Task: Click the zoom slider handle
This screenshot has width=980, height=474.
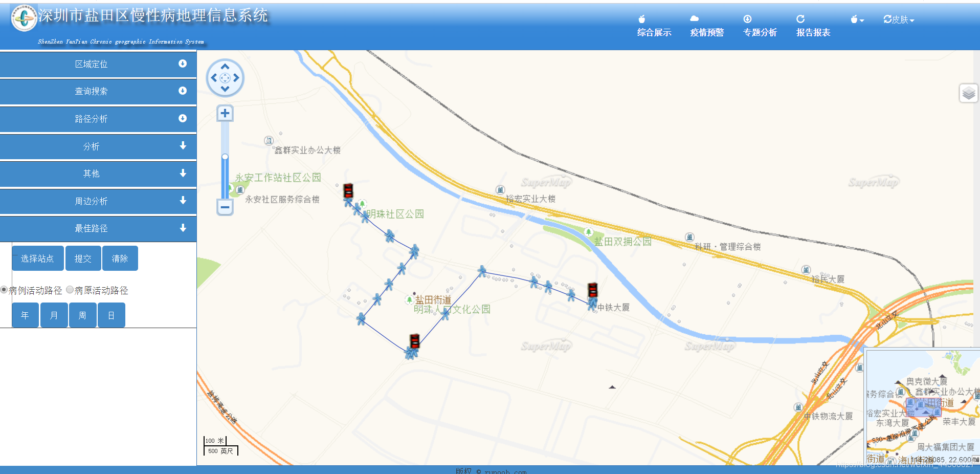Action: (x=225, y=157)
